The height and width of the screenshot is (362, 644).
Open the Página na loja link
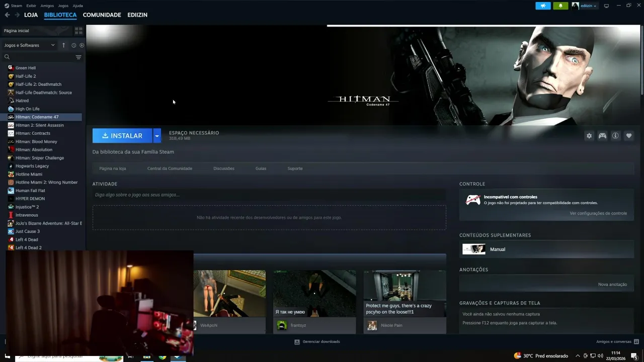(113, 168)
